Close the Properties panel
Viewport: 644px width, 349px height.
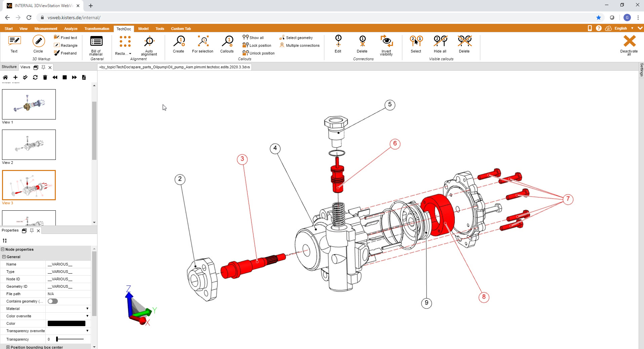[38, 231]
